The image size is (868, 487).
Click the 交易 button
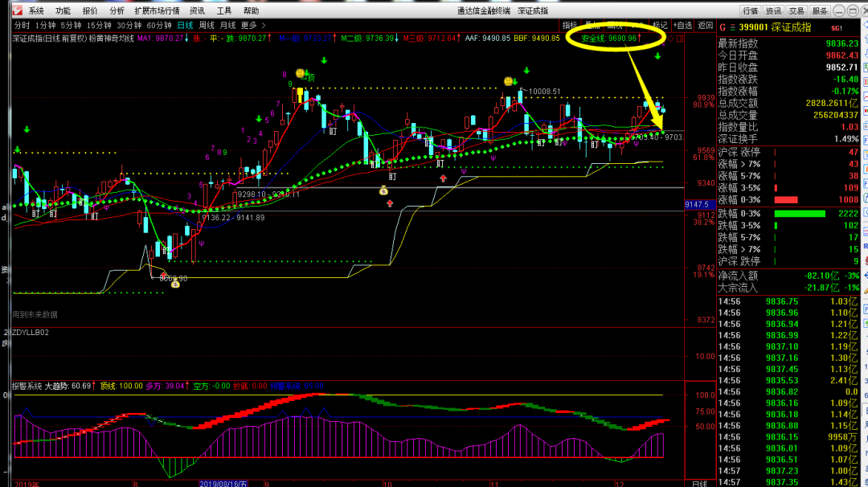[x=796, y=10]
